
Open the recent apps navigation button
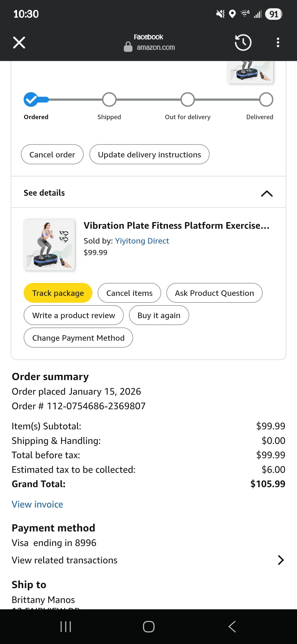66,627
